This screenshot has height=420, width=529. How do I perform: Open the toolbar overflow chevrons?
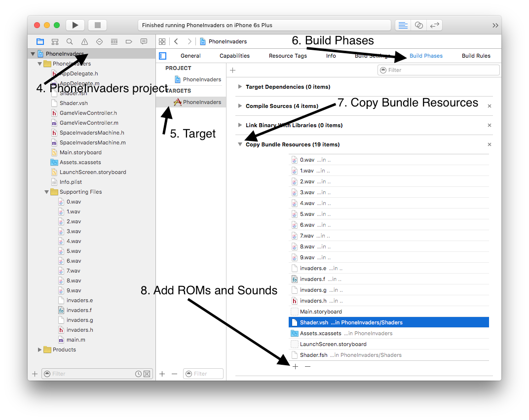tap(495, 25)
